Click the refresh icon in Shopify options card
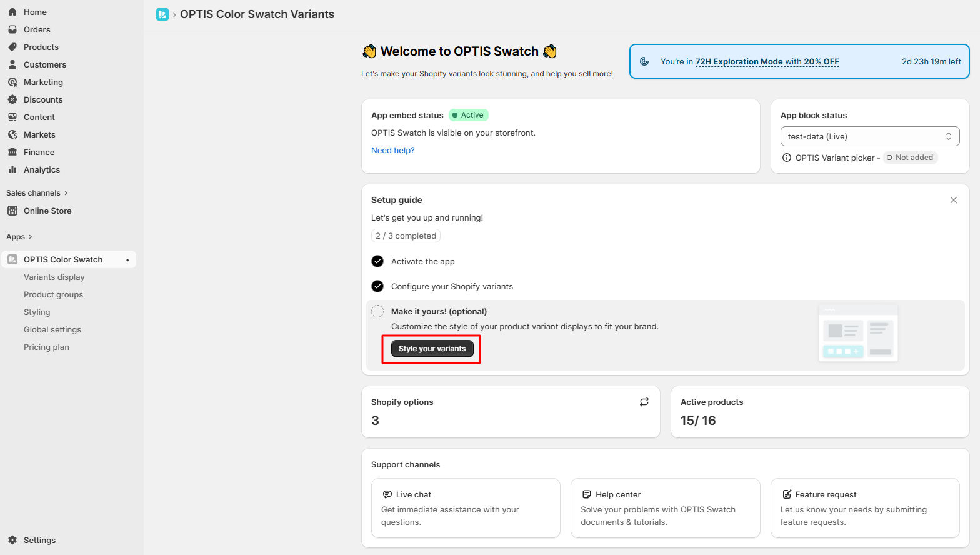This screenshot has height=555, width=980. [644, 402]
